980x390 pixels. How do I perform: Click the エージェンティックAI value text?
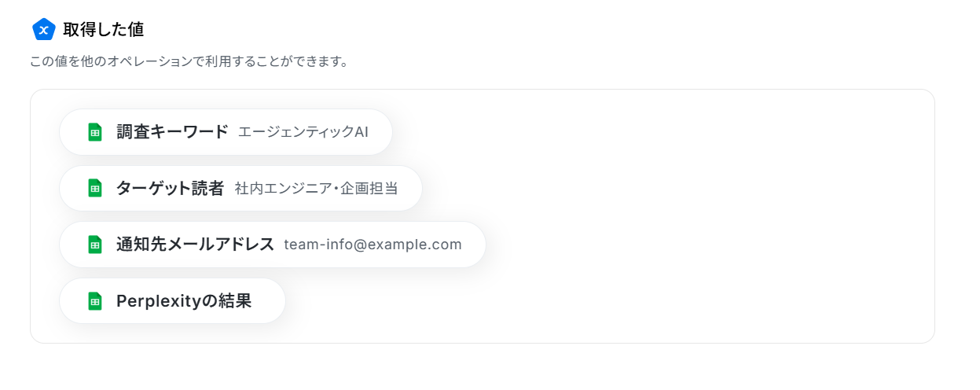303,132
